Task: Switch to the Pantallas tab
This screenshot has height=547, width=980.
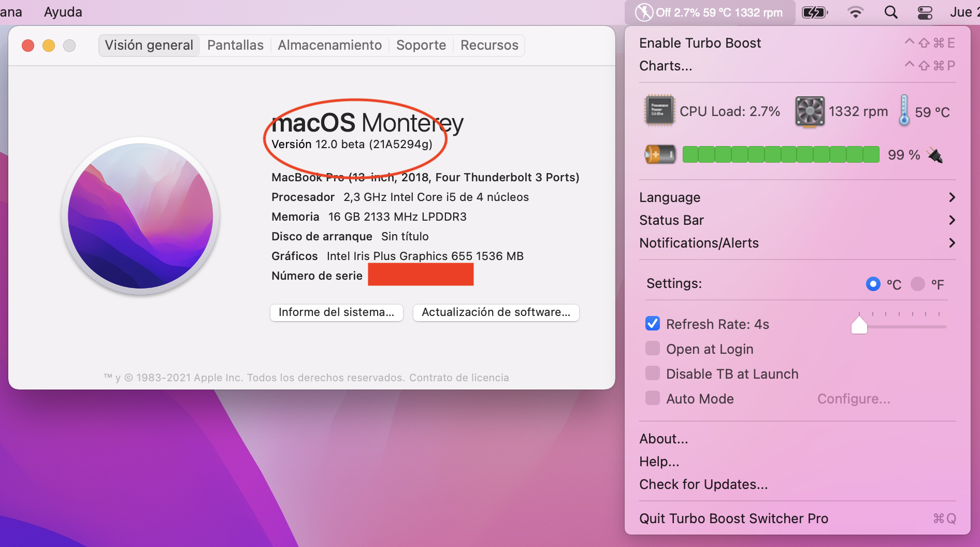Action: tap(235, 46)
